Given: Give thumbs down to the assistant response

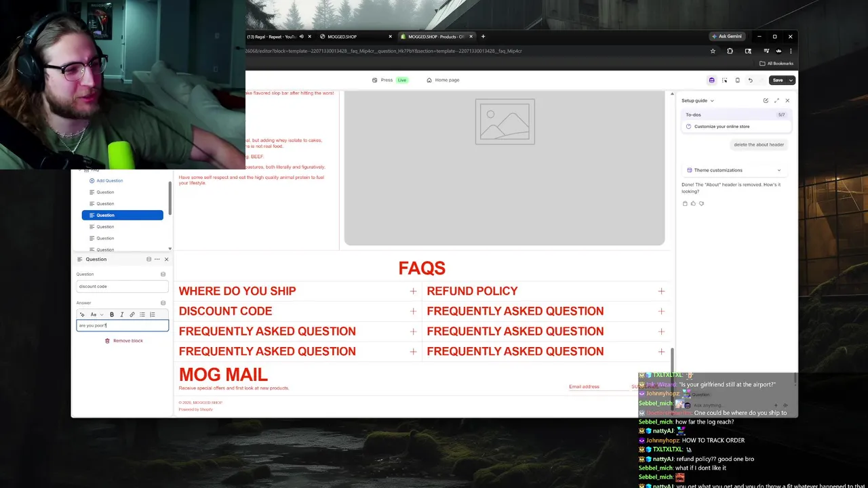Looking at the screenshot, I should (x=701, y=203).
